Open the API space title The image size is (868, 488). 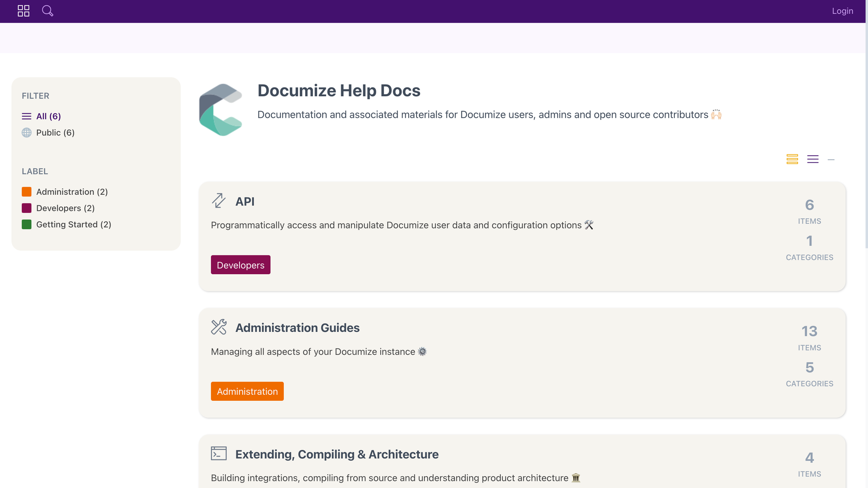[245, 202]
